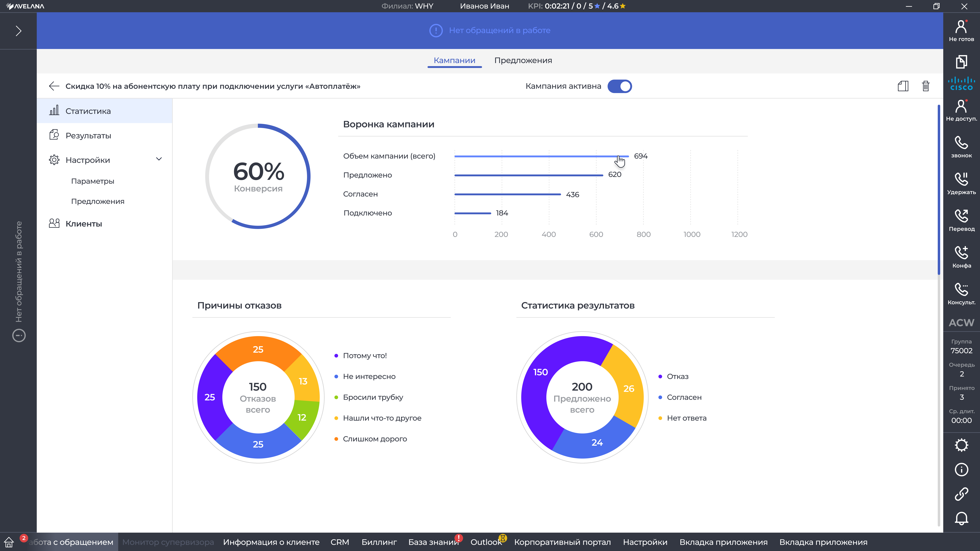This screenshot has width=980, height=551.
Task: Open the Информация о клиенте bottom tab
Action: tap(271, 542)
